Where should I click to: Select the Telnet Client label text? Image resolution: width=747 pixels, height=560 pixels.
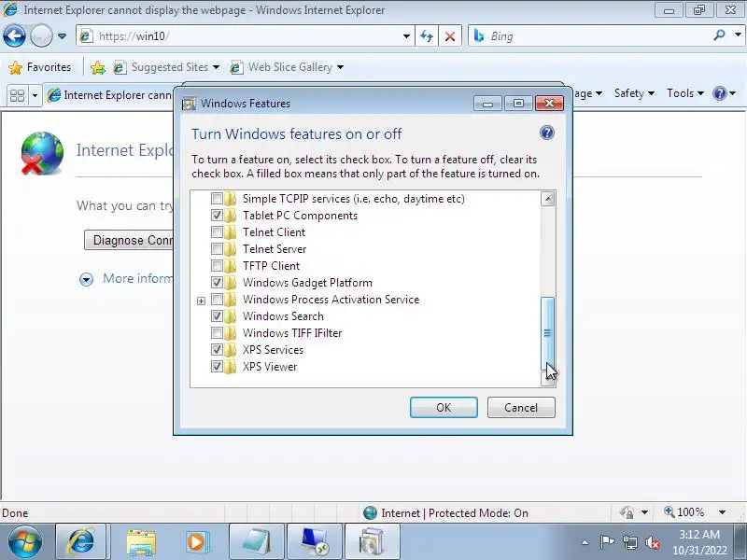coord(274,232)
